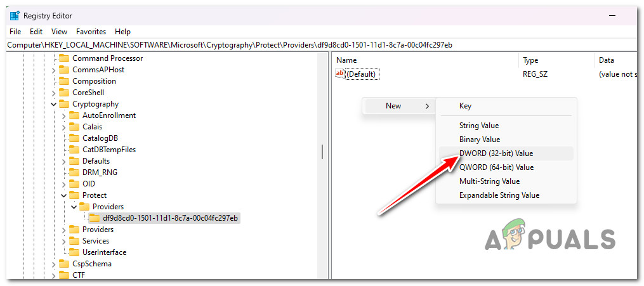Click the Calais folder icon
The image size is (644, 286).
pos(74,127)
